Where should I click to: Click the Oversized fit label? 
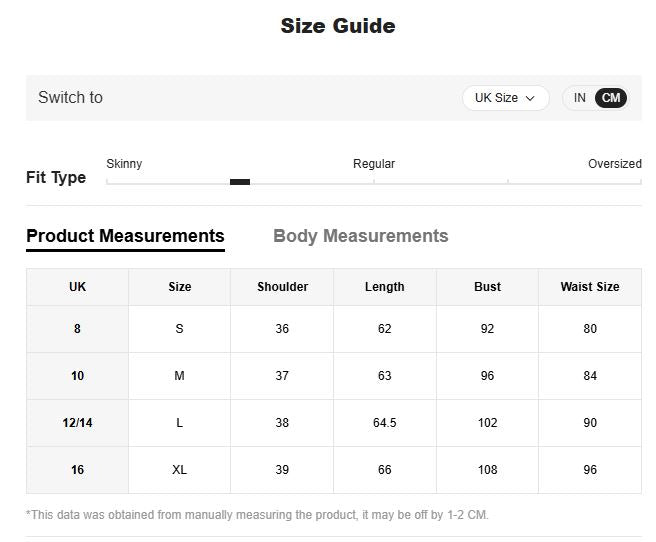coord(614,164)
